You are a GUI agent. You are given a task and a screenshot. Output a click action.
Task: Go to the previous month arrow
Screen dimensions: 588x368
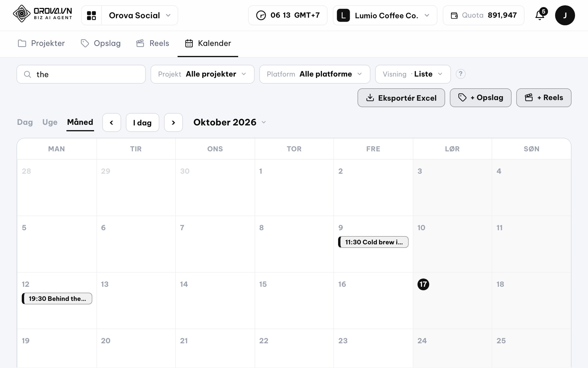click(111, 122)
